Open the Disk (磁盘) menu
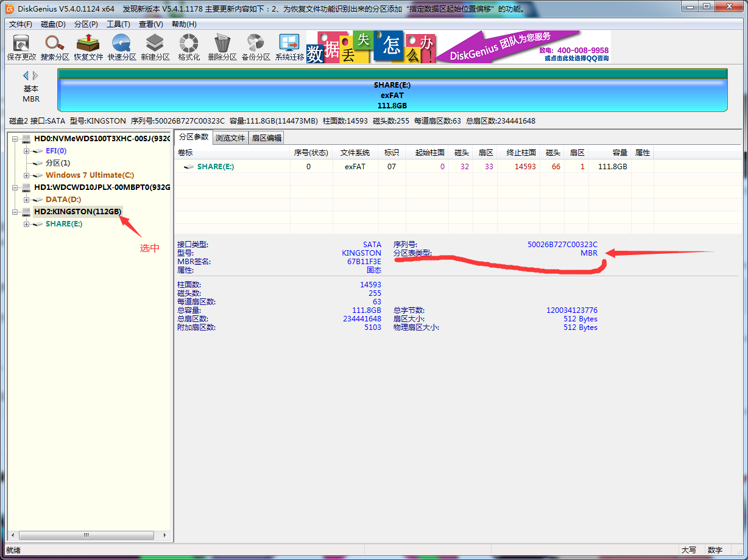Screen dimensions: 748x560 (x=53, y=24)
